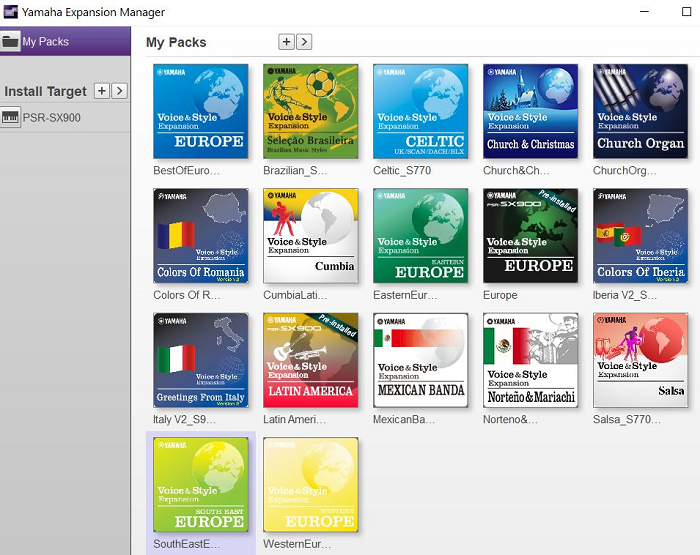The image size is (700, 555).
Task: Click the BestOfEuro... pack name label
Action: (x=186, y=171)
